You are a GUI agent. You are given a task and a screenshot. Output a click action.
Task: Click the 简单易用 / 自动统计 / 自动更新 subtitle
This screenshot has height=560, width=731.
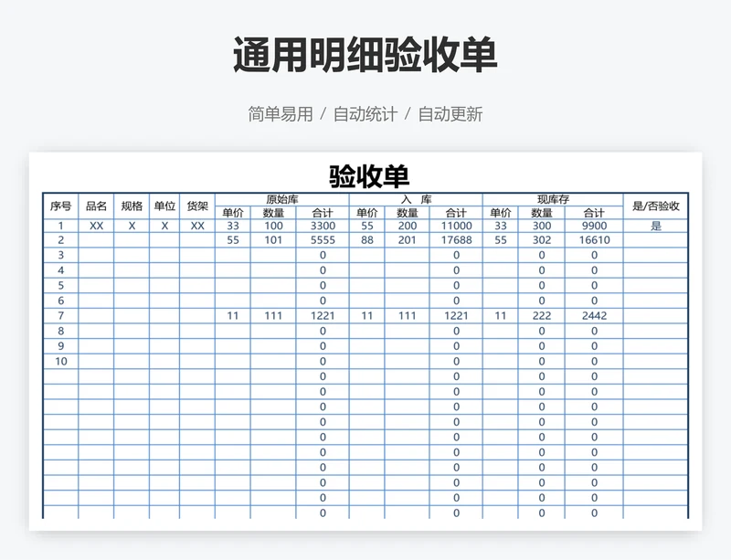click(365, 114)
